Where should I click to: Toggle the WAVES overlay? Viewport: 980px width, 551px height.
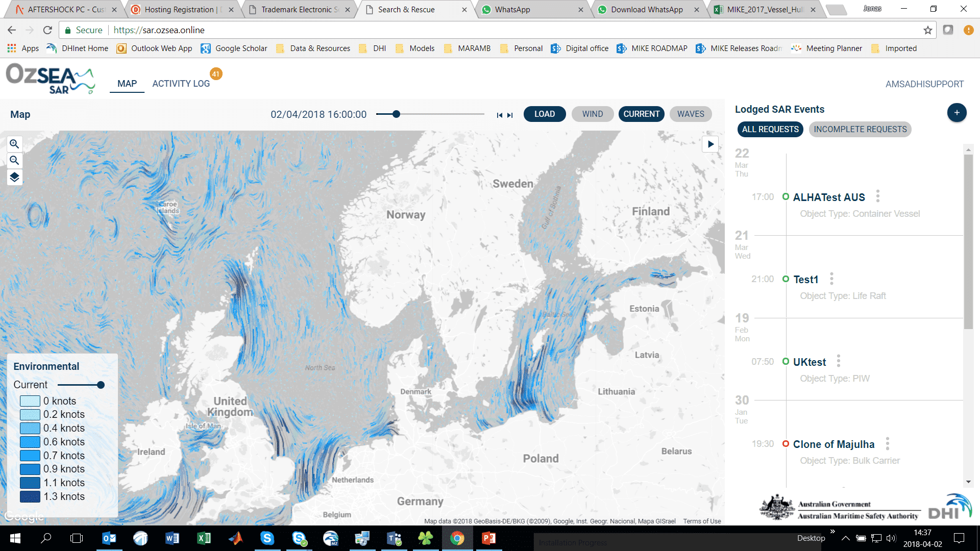pos(691,114)
